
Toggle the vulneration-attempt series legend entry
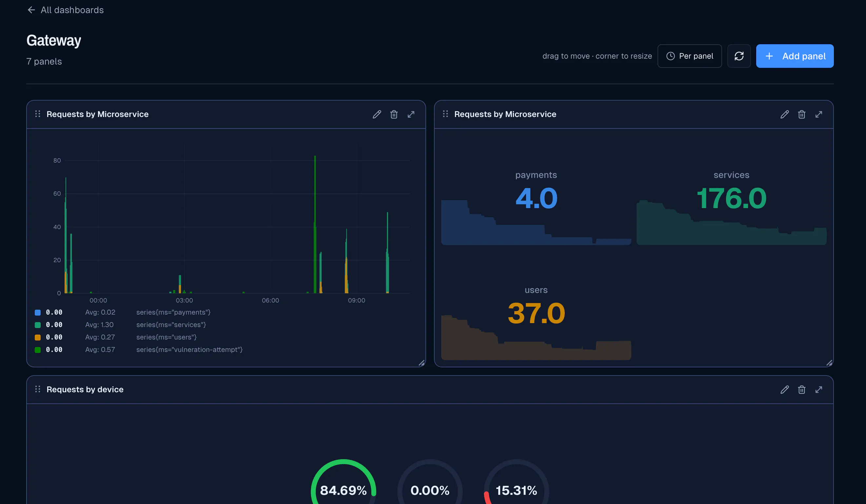coord(139,350)
